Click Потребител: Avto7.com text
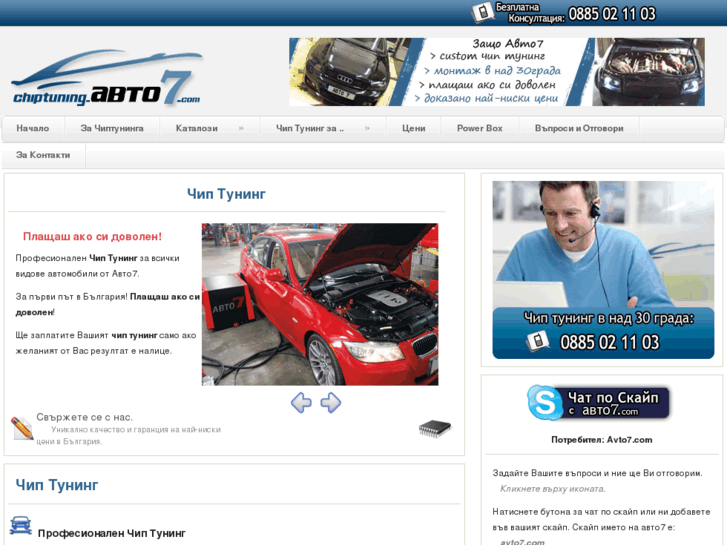The height and width of the screenshot is (545, 727). tap(601, 440)
